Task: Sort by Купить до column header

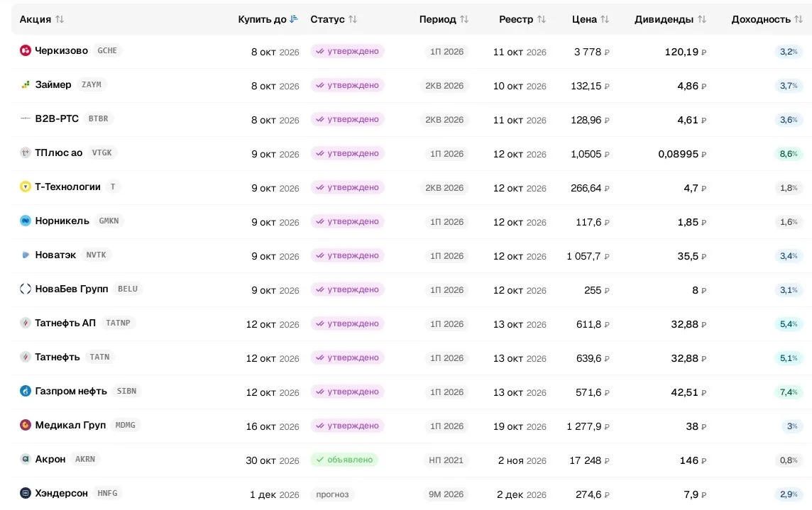Action: coord(268,19)
